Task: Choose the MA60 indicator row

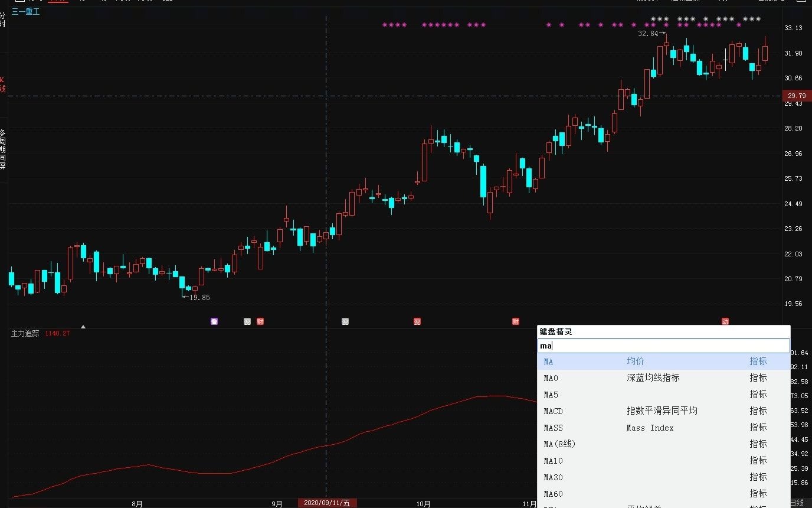Action: (663, 494)
